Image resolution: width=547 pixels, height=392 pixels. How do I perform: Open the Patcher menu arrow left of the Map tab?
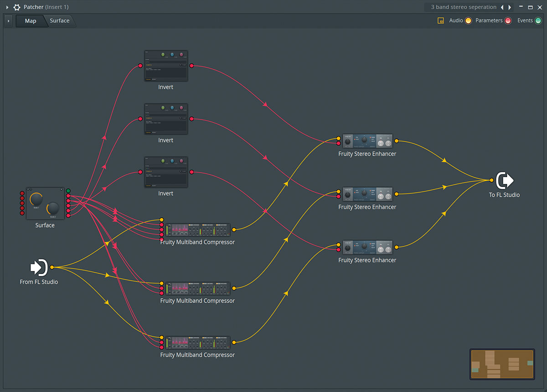pos(8,21)
